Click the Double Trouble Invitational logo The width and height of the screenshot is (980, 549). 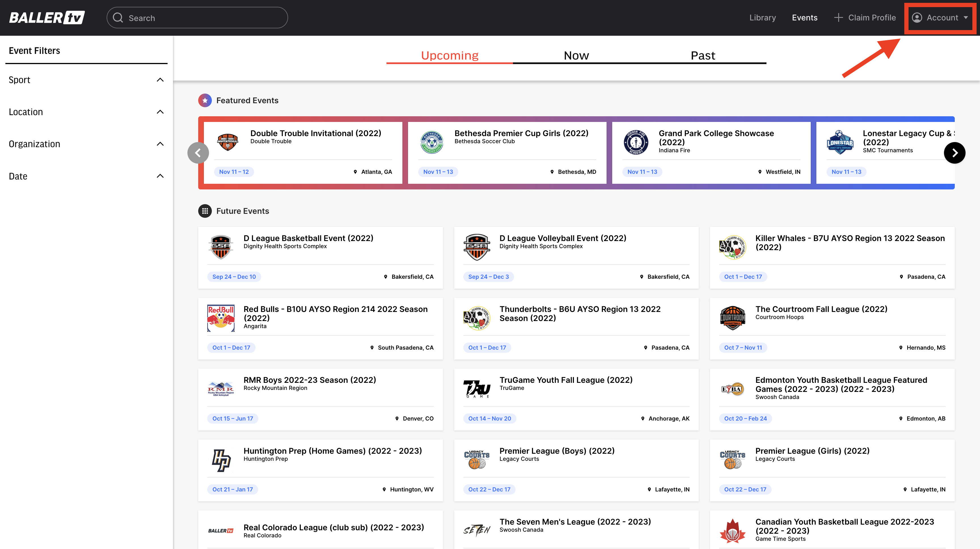click(227, 142)
